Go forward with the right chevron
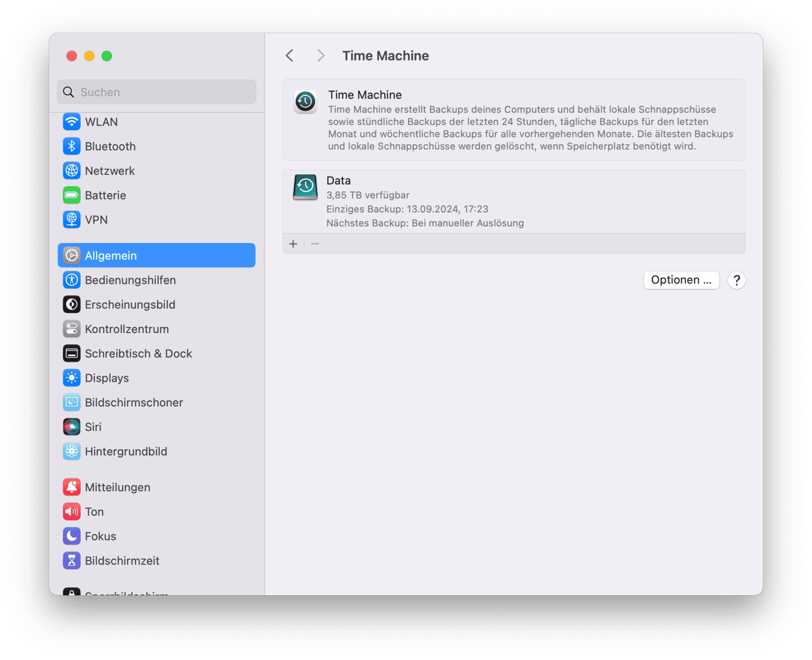The width and height of the screenshot is (812, 660). pos(321,55)
